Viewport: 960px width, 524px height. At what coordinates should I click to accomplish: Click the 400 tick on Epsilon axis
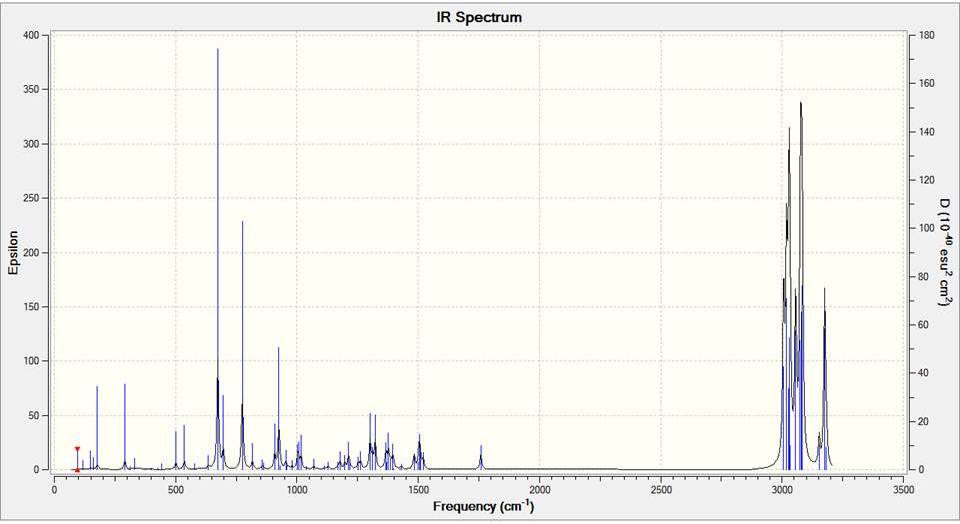pos(31,36)
